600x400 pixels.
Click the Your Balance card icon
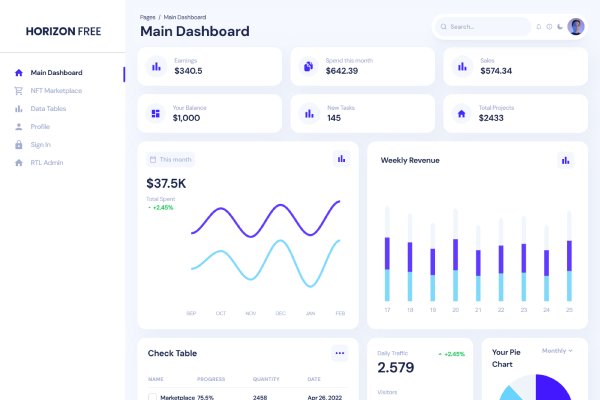click(x=156, y=114)
